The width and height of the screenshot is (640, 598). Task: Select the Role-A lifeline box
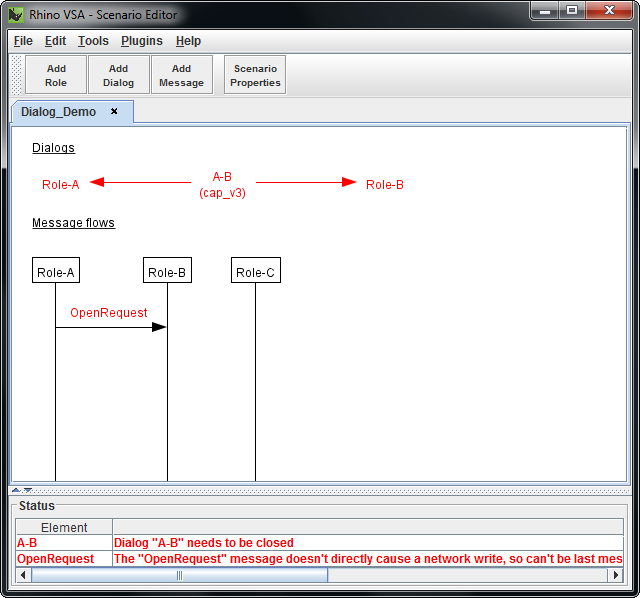click(x=56, y=270)
